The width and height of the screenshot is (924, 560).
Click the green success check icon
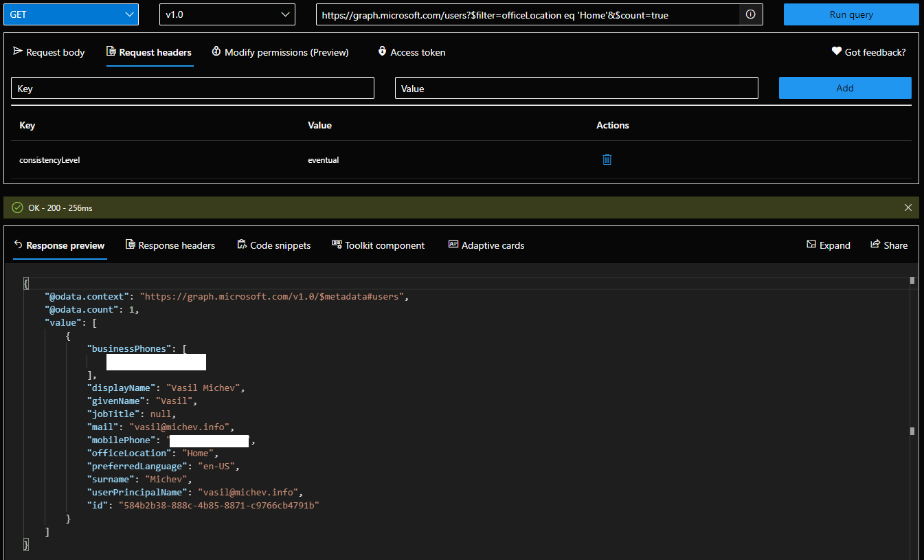pyautogui.click(x=17, y=208)
